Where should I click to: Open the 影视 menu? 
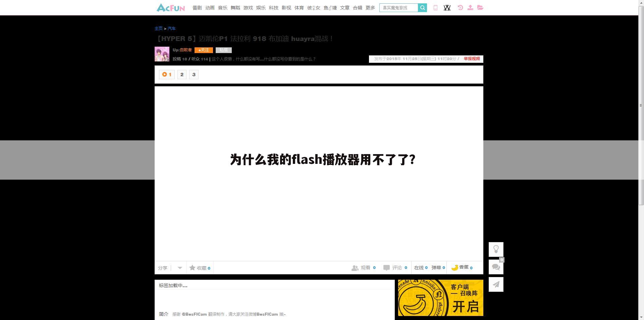point(286,8)
